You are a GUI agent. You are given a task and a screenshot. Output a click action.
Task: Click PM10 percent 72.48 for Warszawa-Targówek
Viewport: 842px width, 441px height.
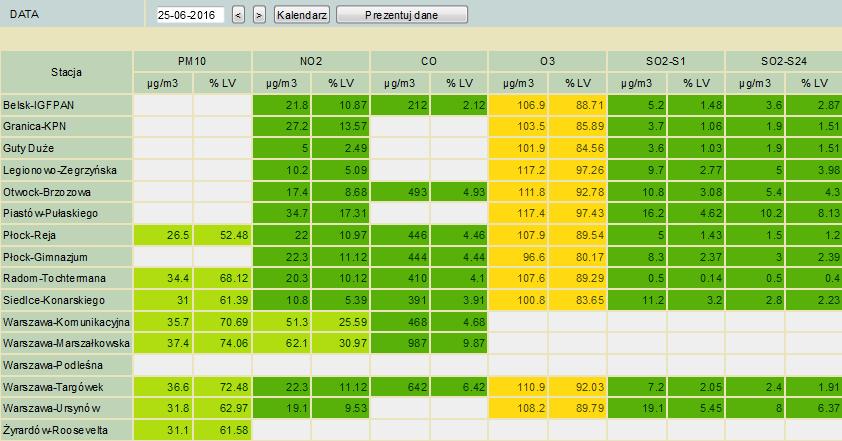click(222, 387)
